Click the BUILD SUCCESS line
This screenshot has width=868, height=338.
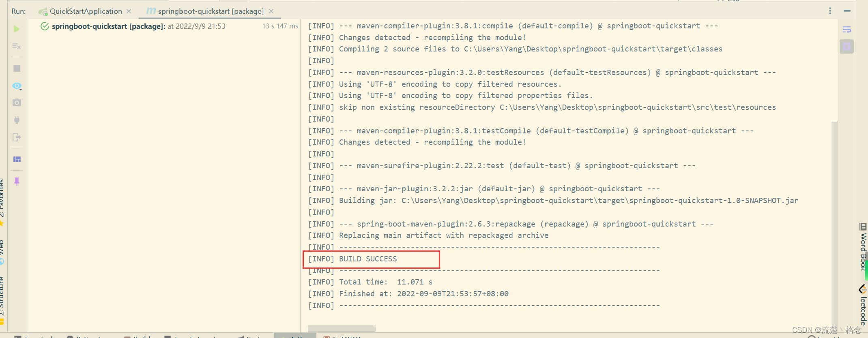352,259
